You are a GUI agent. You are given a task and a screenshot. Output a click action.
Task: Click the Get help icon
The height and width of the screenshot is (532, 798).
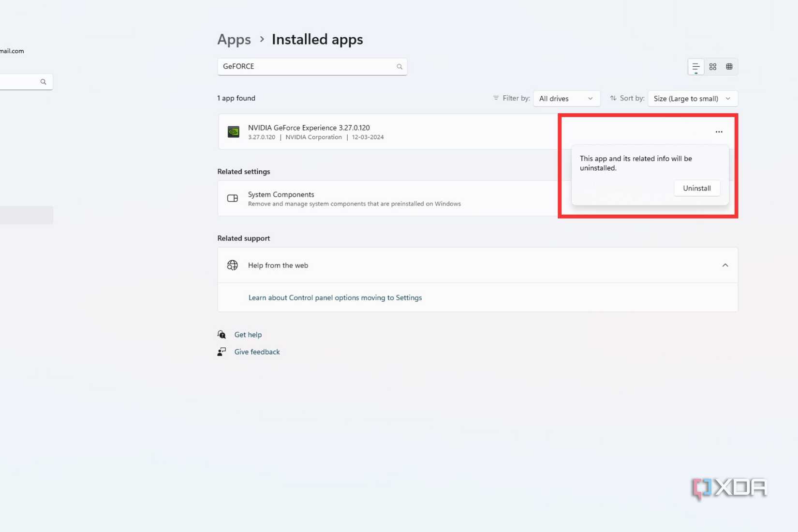[222, 335]
